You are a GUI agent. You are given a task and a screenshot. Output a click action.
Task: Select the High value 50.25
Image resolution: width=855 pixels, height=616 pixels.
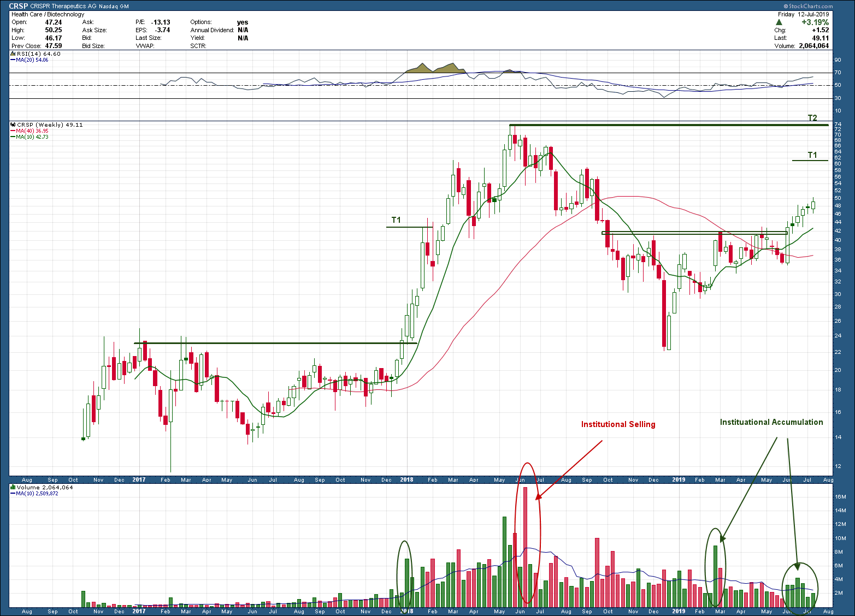(53, 30)
